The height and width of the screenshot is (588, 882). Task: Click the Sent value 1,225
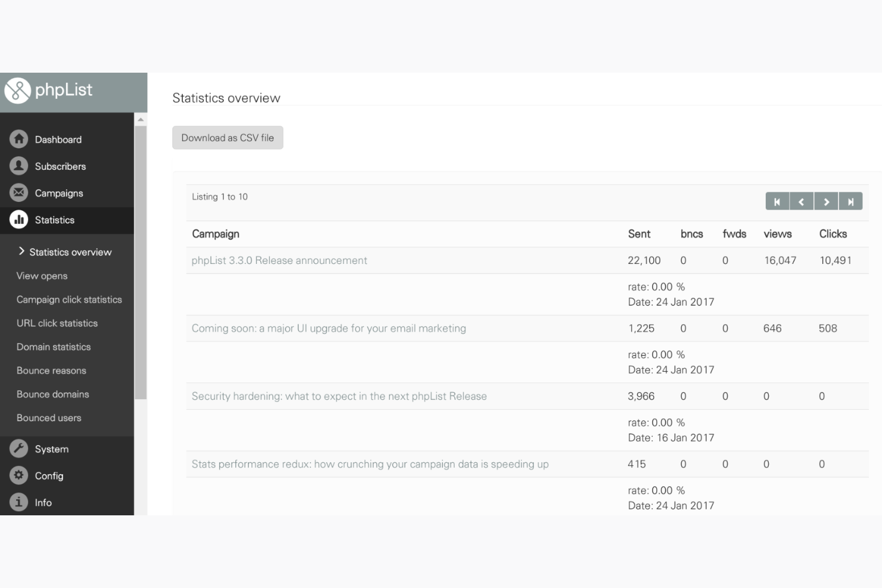click(641, 328)
